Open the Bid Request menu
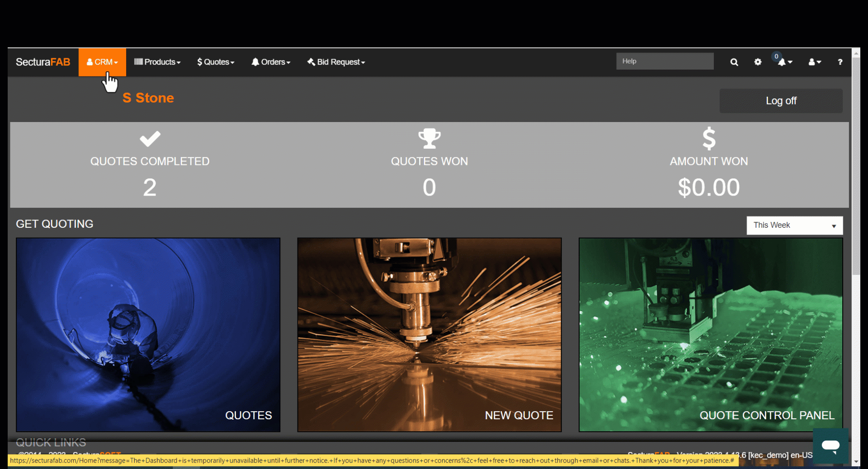The width and height of the screenshot is (868, 469). click(336, 62)
